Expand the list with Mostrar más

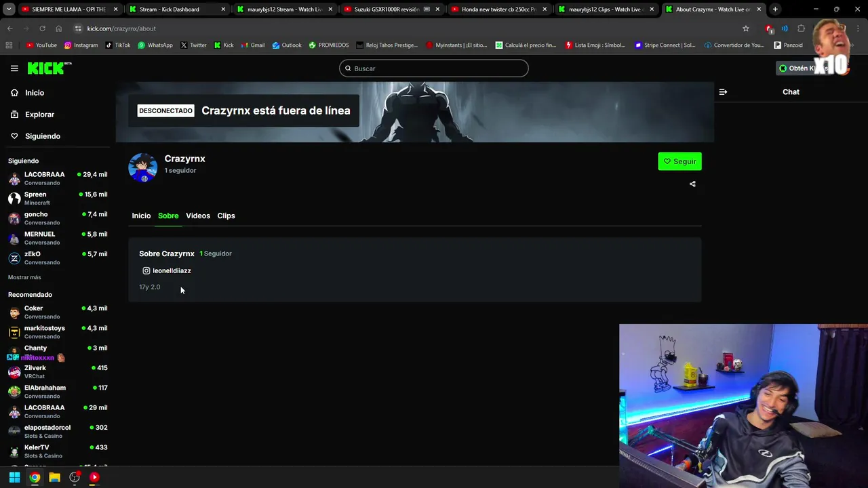click(24, 277)
